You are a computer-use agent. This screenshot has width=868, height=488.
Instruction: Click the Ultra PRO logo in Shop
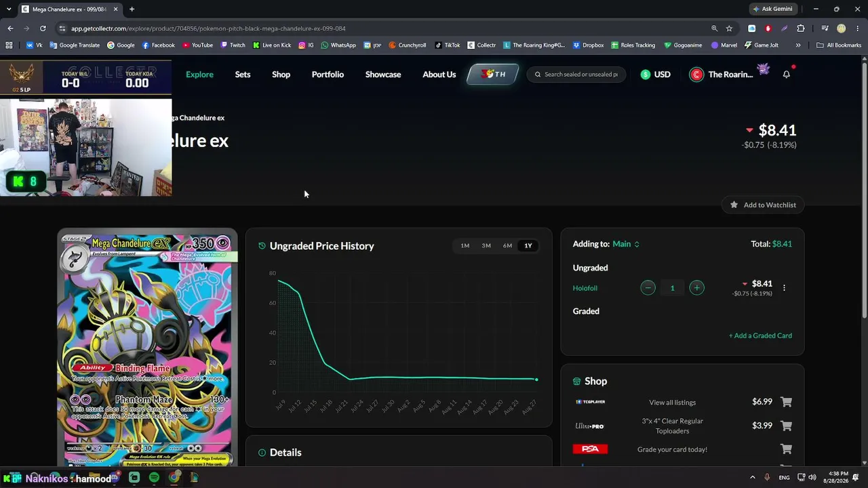pyautogui.click(x=589, y=426)
